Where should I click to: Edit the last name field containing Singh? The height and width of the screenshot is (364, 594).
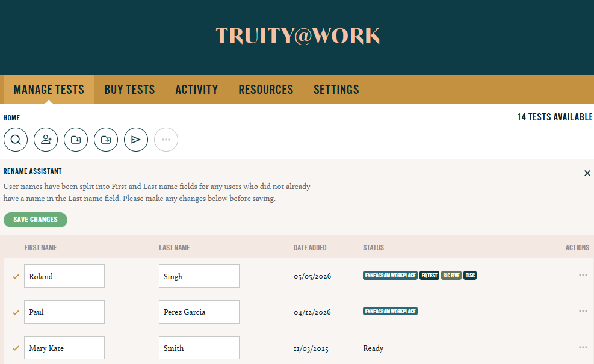[x=199, y=276]
